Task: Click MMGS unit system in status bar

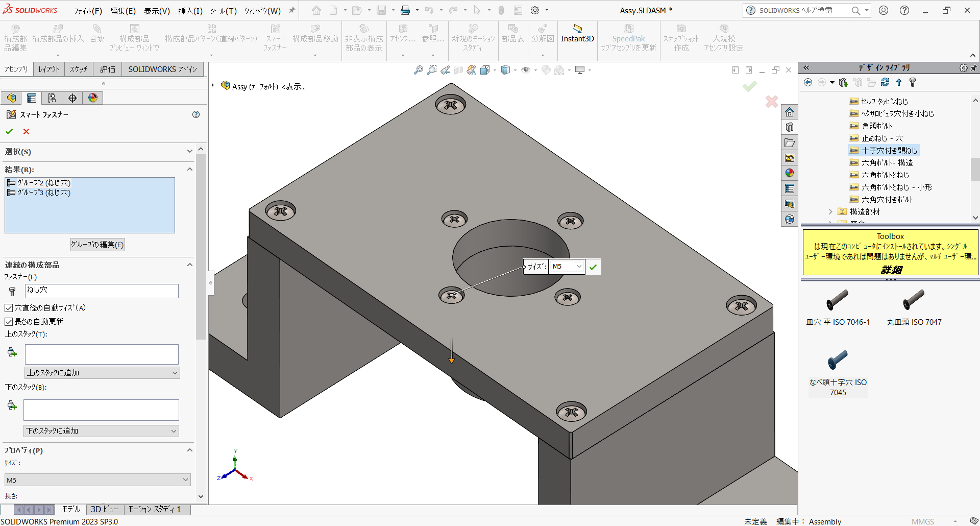Action: pyautogui.click(x=923, y=521)
